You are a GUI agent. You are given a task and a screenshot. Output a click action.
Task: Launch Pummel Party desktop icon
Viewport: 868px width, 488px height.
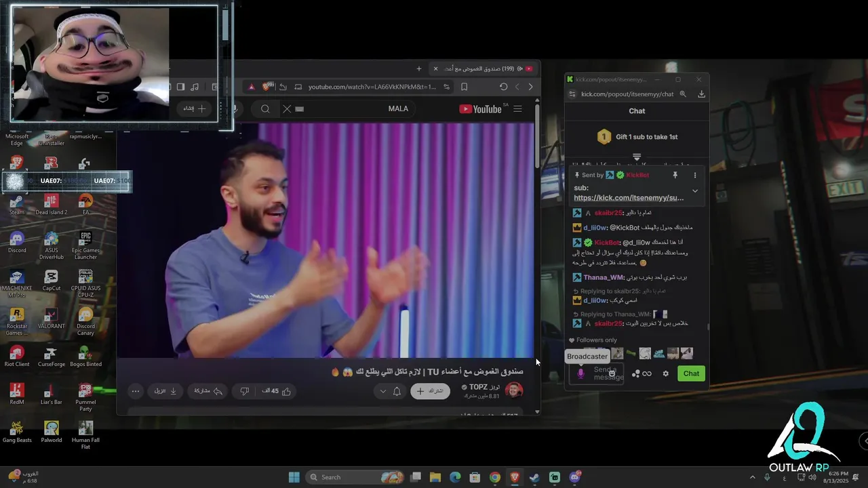point(85,398)
